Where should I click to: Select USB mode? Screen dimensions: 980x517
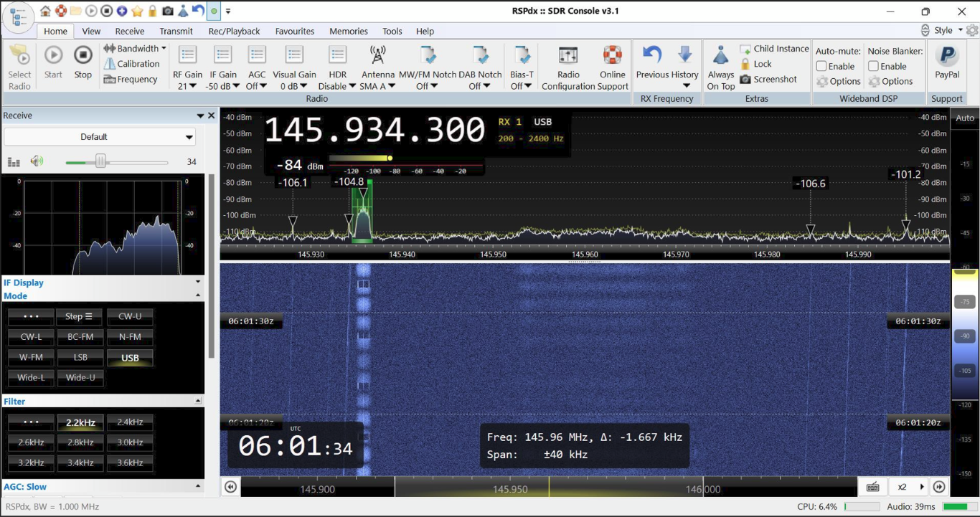coord(130,358)
